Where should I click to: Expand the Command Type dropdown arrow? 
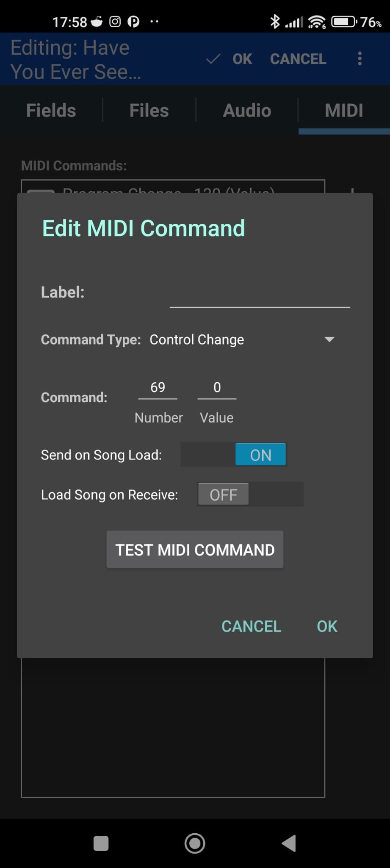(x=329, y=339)
